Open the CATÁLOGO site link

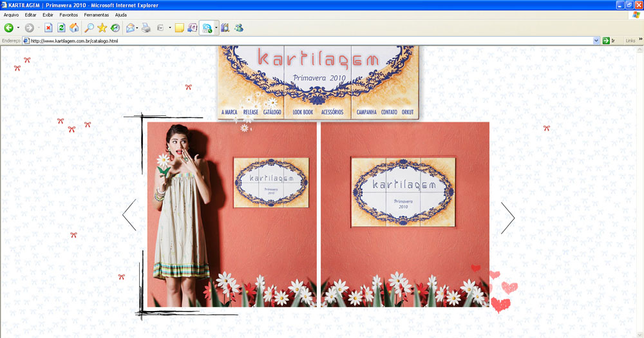coord(272,112)
